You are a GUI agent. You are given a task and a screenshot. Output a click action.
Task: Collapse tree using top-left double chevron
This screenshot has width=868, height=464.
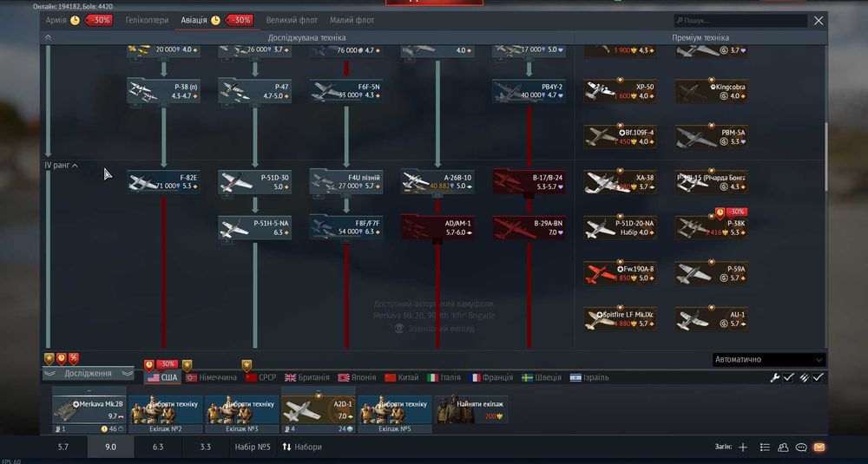point(48,37)
